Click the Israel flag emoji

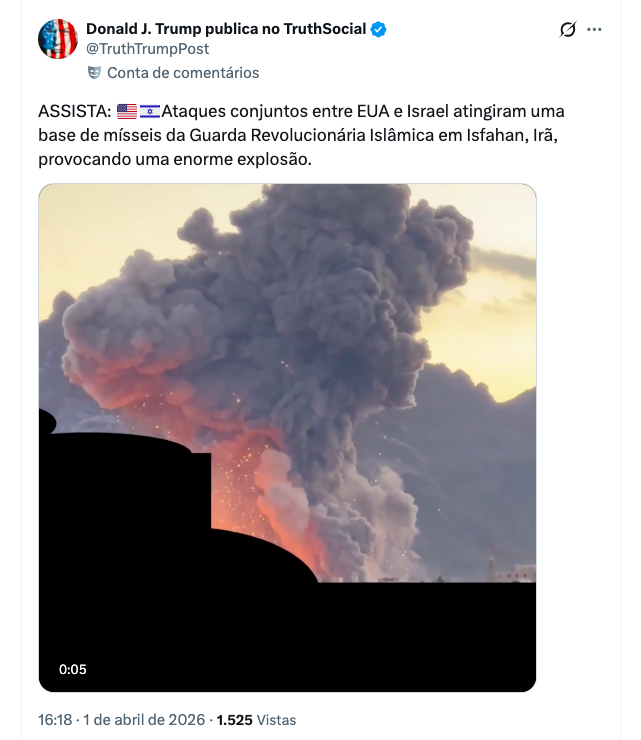(x=150, y=111)
